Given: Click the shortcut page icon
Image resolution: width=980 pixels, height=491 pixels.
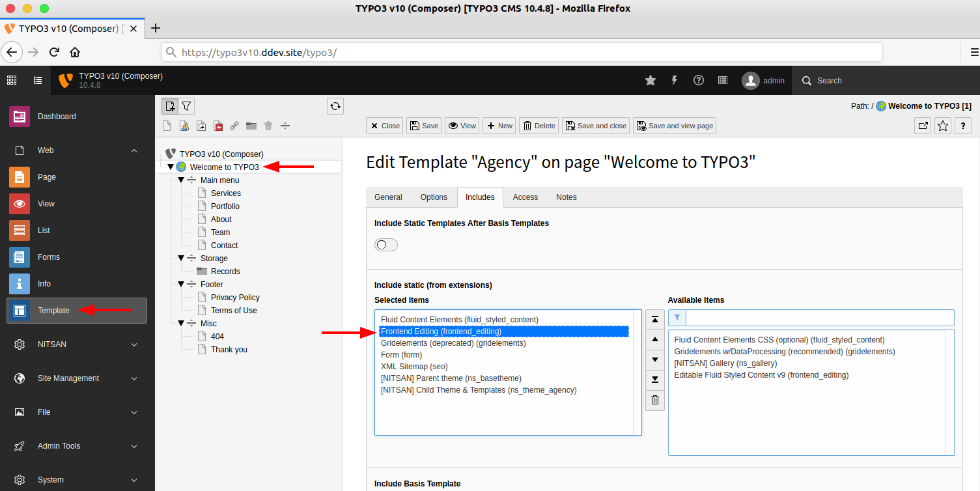Looking at the screenshot, I should click(201, 126).
